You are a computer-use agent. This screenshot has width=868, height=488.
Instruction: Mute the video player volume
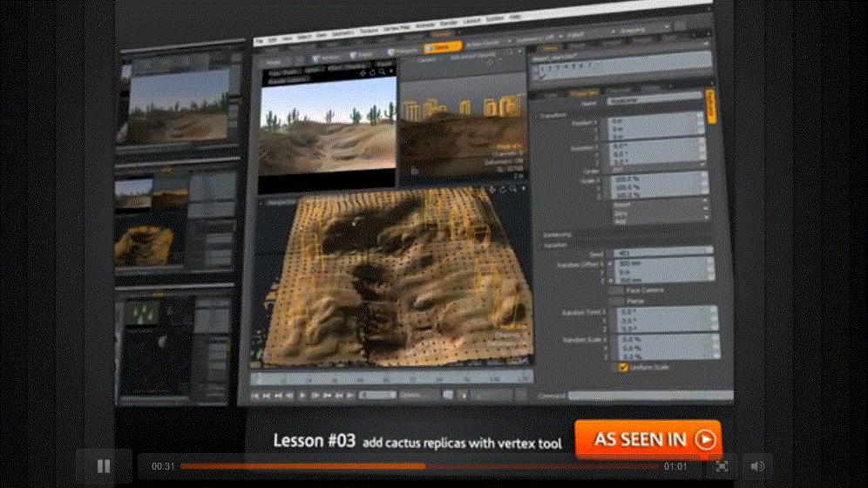point(757,466)
